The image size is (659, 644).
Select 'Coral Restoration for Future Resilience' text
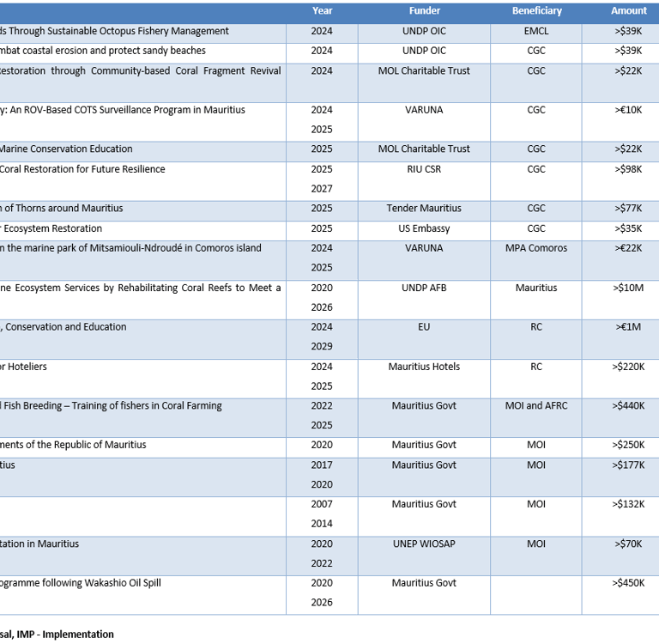(82, 169)
